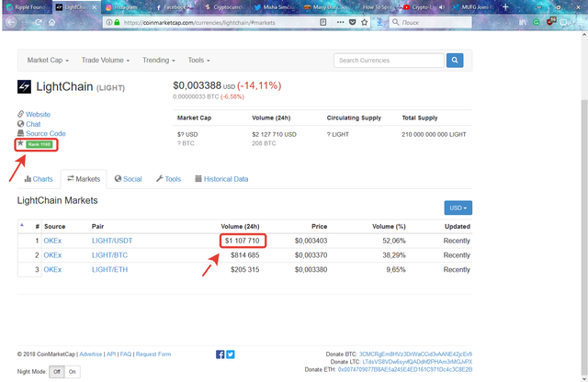
Task: Open the LightChain Website link
Action: click(x=38, y=115)
